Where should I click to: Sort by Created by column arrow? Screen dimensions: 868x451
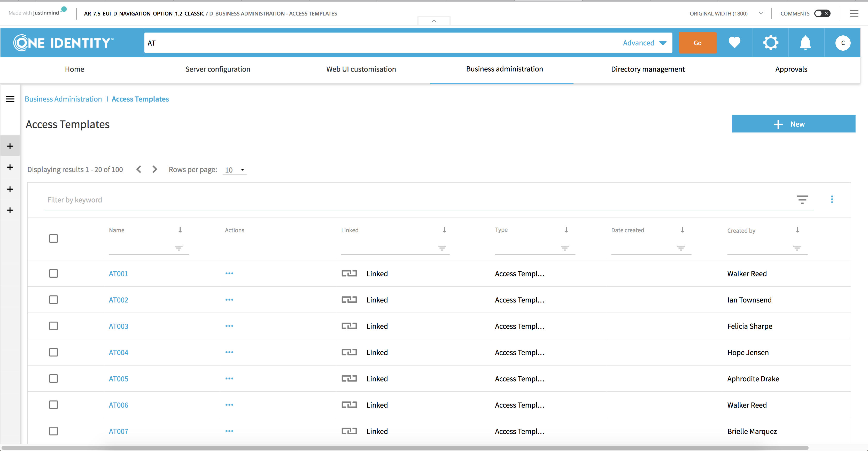pyautogui.click(x=797, y=230)
